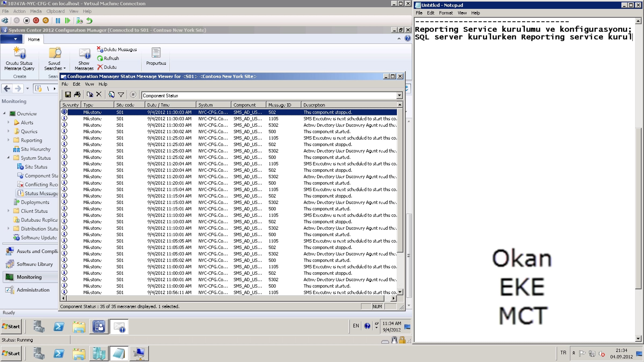The height and width of the screenshot is (362, 644).
Task: Click the VM Ctrl+Alt+Del toolbar icon
Action: click(x=5, y=21)
